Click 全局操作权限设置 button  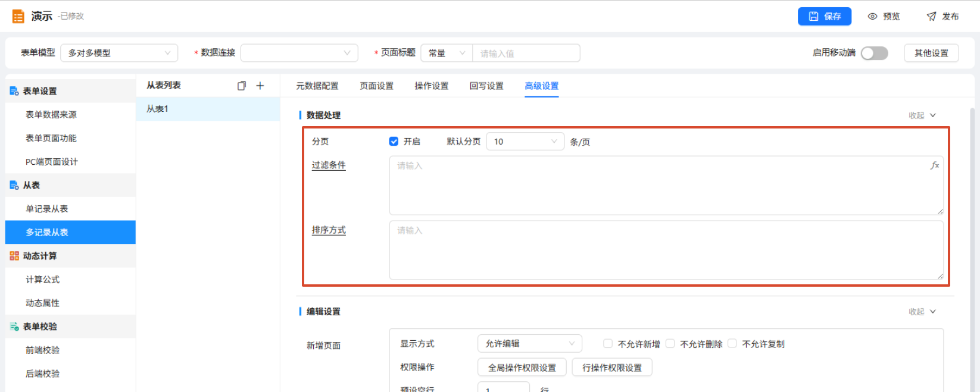click(x=522, y=368)
